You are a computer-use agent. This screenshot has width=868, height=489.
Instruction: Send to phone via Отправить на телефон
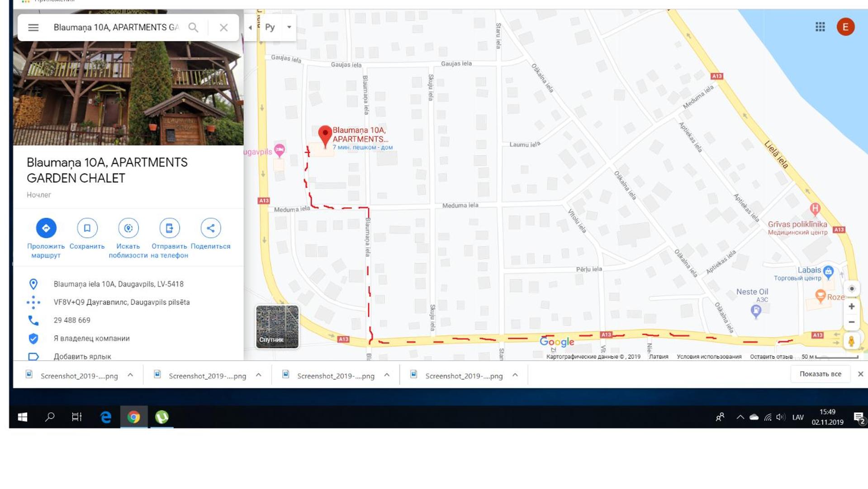(170, 228)
